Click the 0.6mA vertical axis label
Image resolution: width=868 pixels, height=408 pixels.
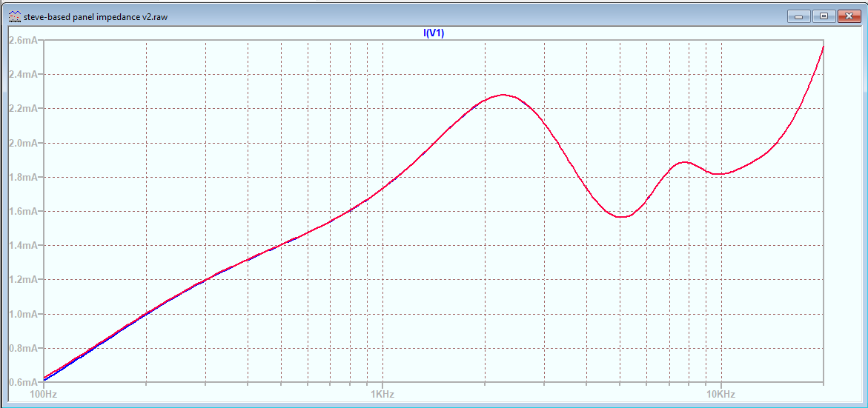point(24,382)
